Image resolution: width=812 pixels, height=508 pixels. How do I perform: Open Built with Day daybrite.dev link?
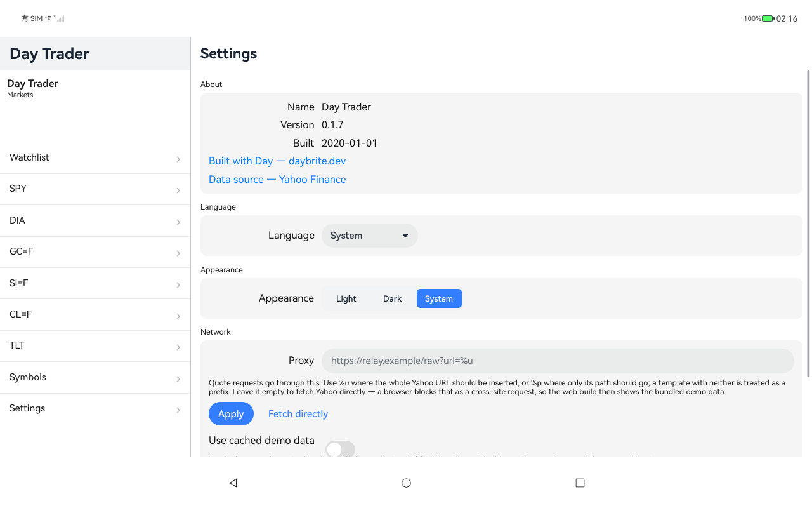pyautogui.click(x=277, y=161)
